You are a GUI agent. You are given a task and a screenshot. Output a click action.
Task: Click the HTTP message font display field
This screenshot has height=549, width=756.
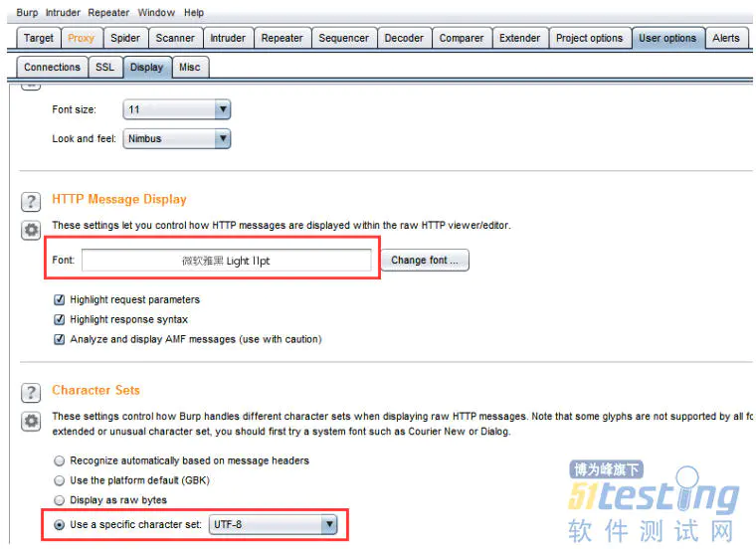tap(226, 261)
